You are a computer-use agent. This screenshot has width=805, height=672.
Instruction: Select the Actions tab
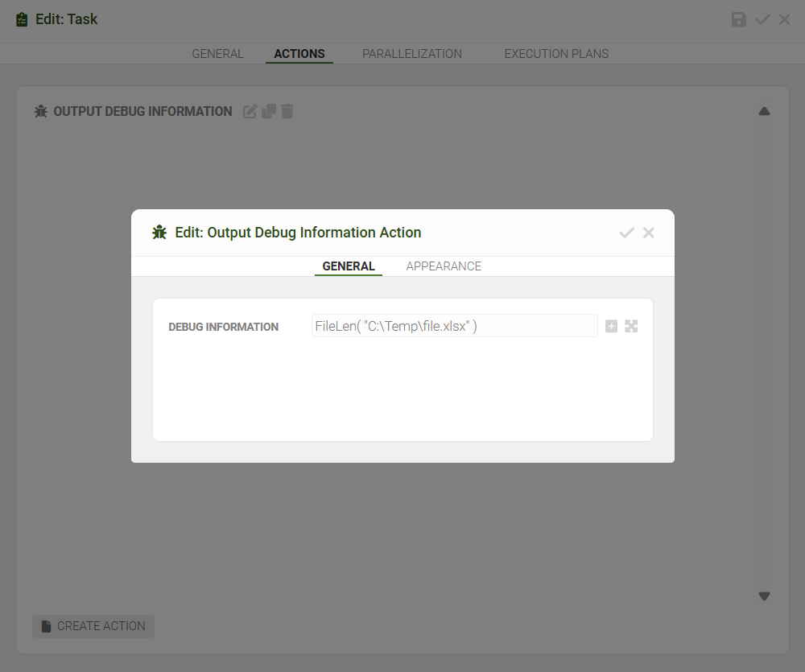(x=299, y=54)
